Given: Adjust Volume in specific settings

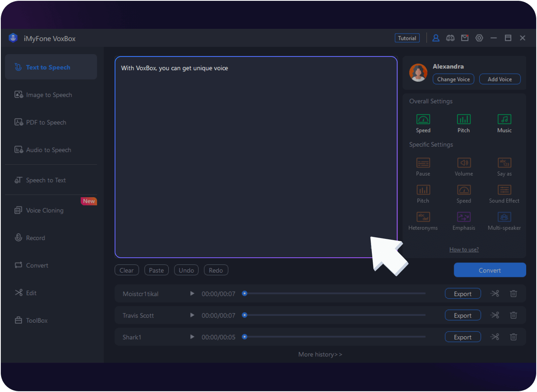Looking at the screenshot, I should (464, 167).
